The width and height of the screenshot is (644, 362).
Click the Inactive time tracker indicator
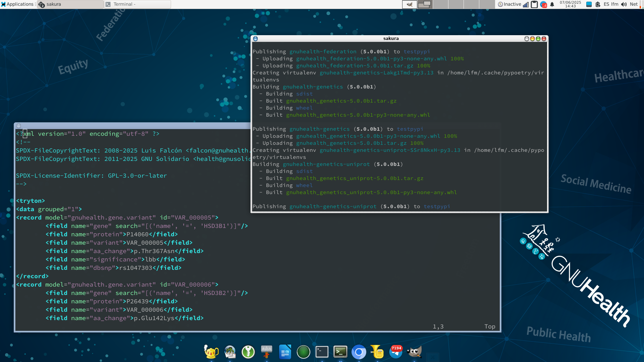[509, 4]
